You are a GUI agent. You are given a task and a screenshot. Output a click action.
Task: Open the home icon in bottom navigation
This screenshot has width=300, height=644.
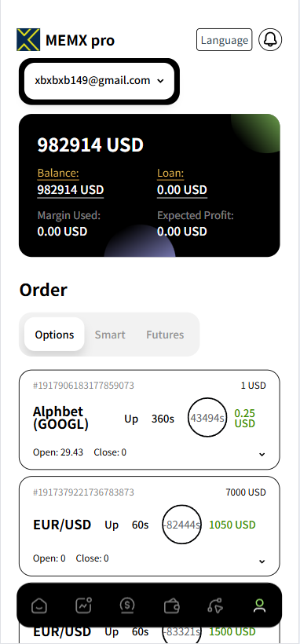tap(39, 606)
